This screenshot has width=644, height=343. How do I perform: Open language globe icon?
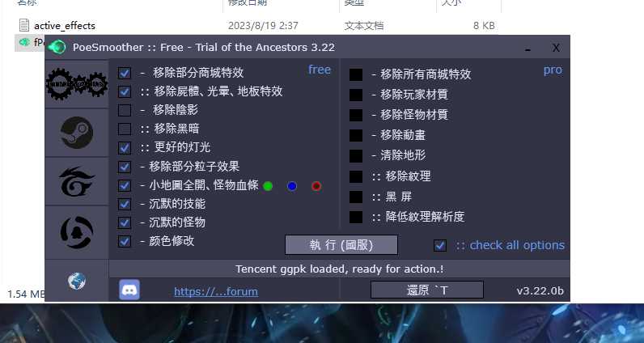point(77,282)
